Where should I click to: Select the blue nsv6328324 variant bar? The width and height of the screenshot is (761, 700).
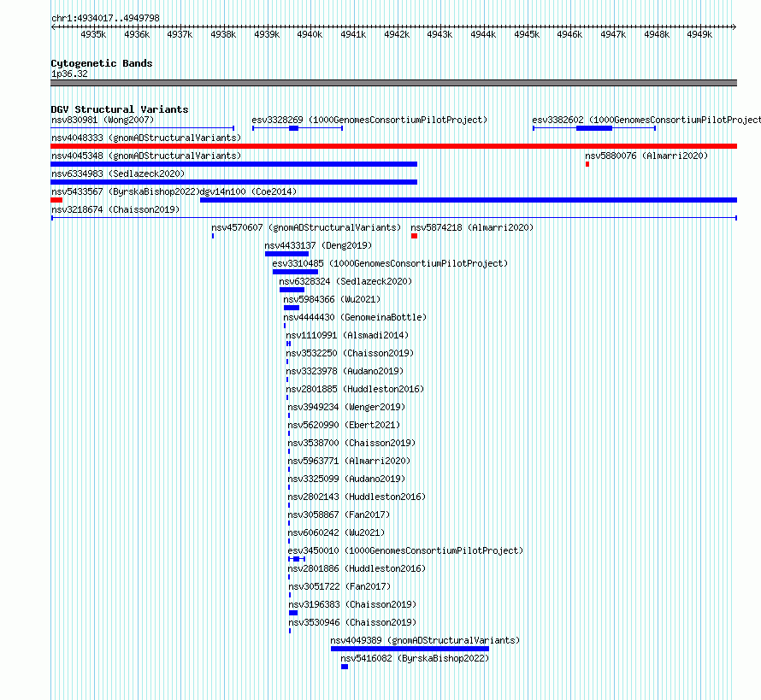pyautogui.click(x=292, y=290)
